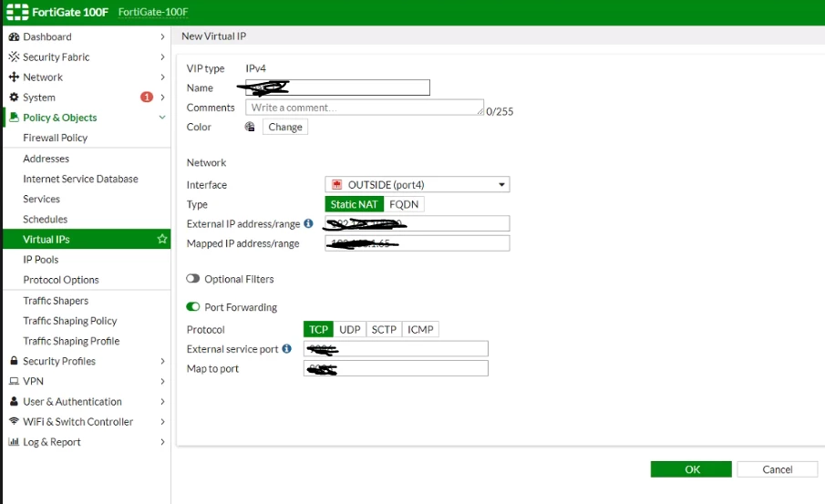
Task: Click the color palette icon
Action: (250, 127)
